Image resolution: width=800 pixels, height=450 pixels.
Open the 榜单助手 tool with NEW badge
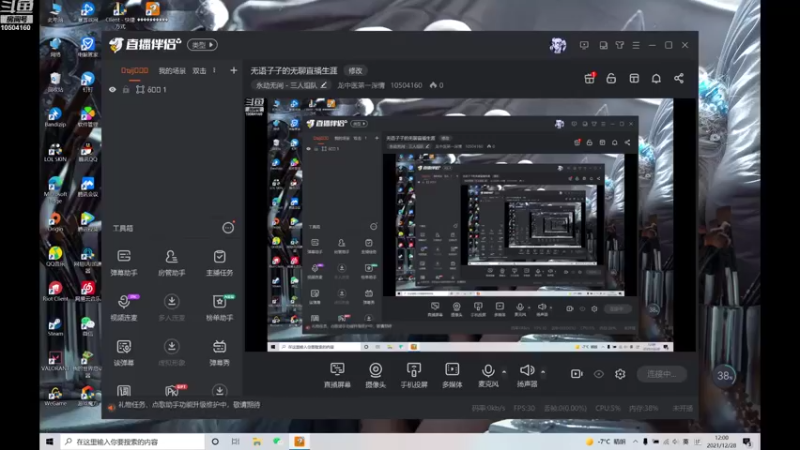tap(219, 308)
